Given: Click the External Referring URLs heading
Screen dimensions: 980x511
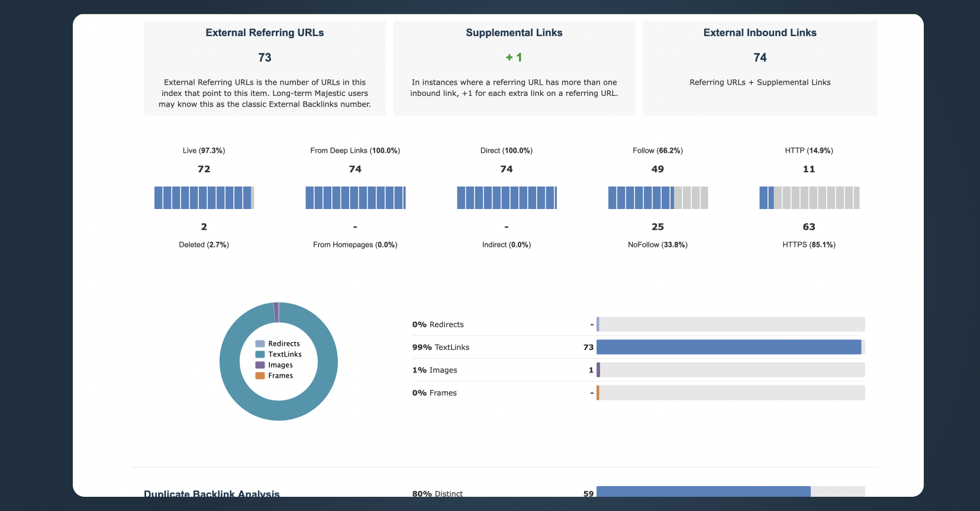Looking at the screenshot, I should [x=265, y=33].
